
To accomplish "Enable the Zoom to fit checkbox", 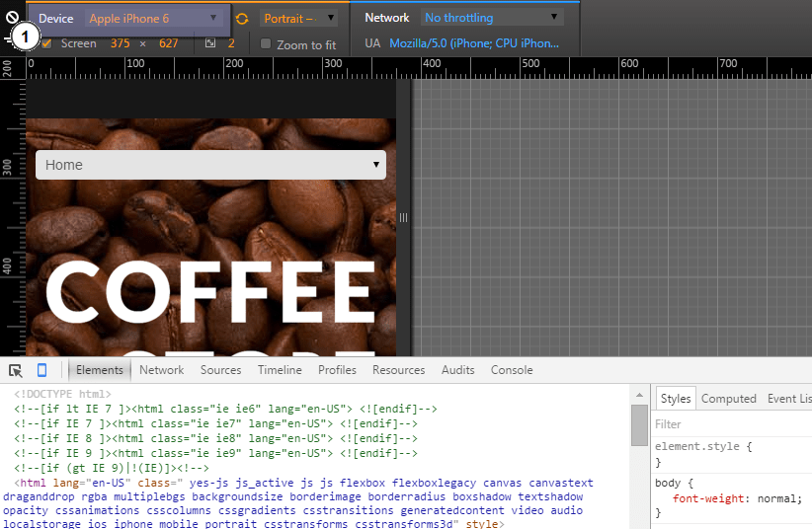I will tap(266, 44).
